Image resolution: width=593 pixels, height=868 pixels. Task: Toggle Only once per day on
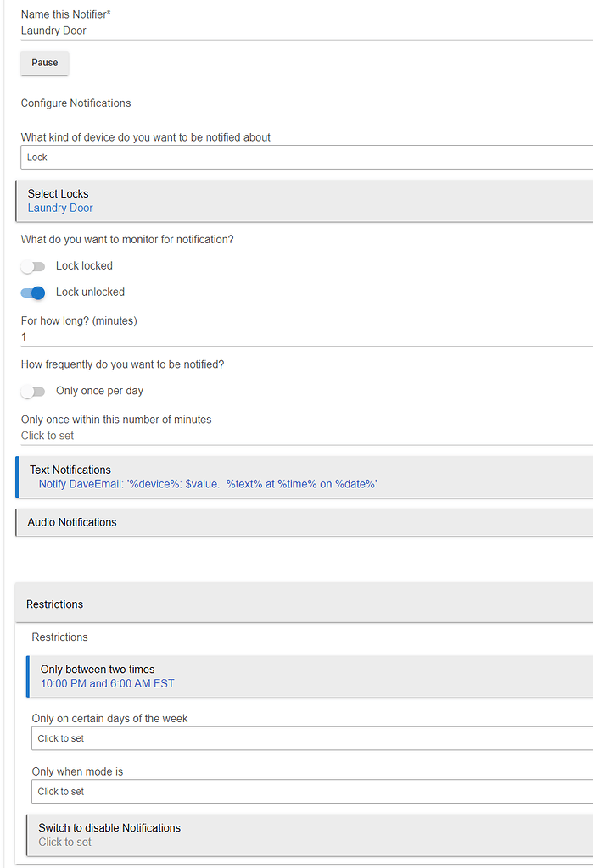33,391
